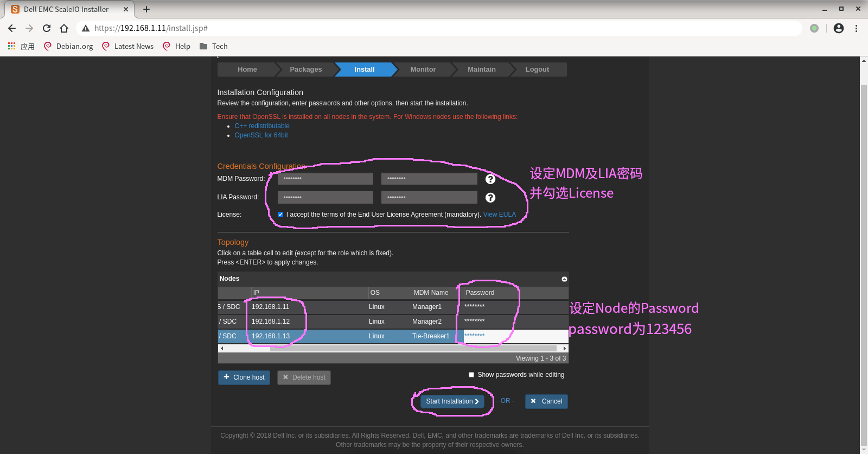
Task: Go to the Packages step
Action: pos(306,70)
